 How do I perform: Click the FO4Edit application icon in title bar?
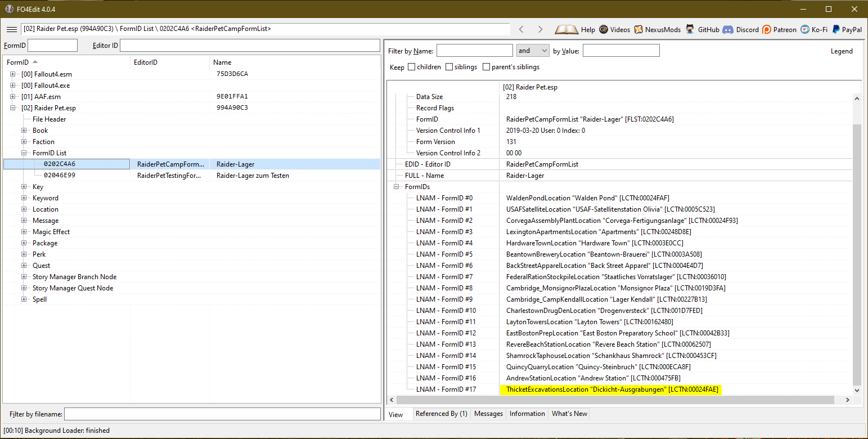(9, 9)
